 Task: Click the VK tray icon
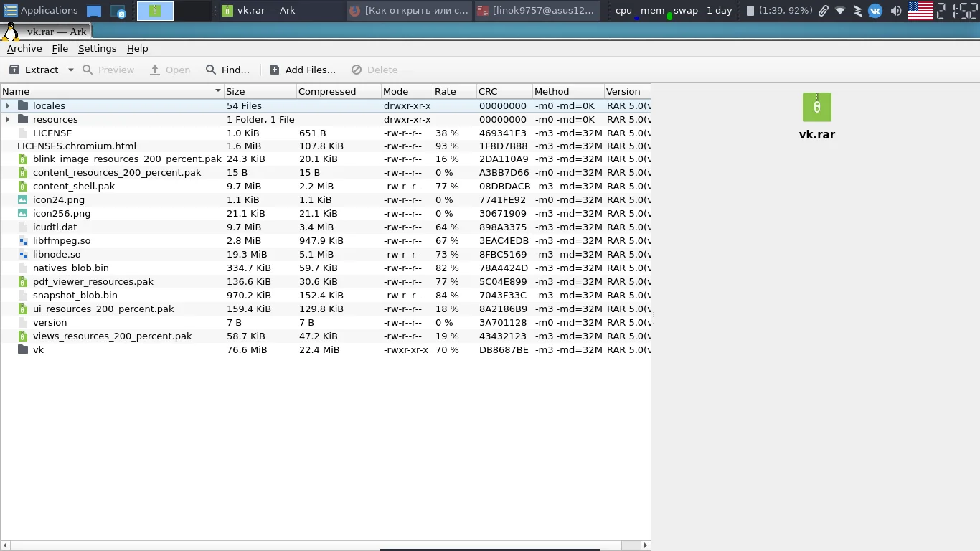[x=875, y=11]
